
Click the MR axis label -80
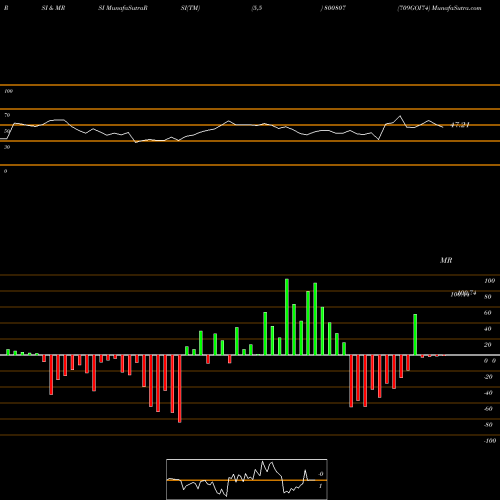pyautogui.click(x=488, y=425)
